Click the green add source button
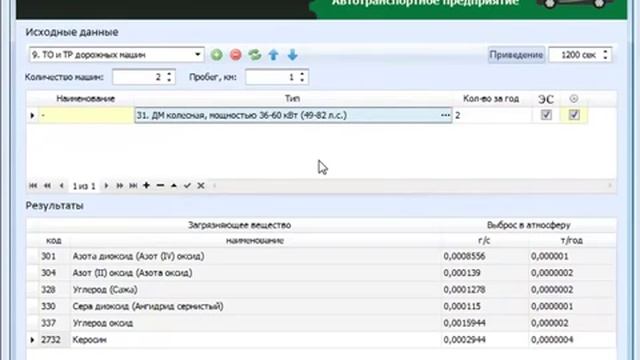640x360 pixels. tap(217, 55)
